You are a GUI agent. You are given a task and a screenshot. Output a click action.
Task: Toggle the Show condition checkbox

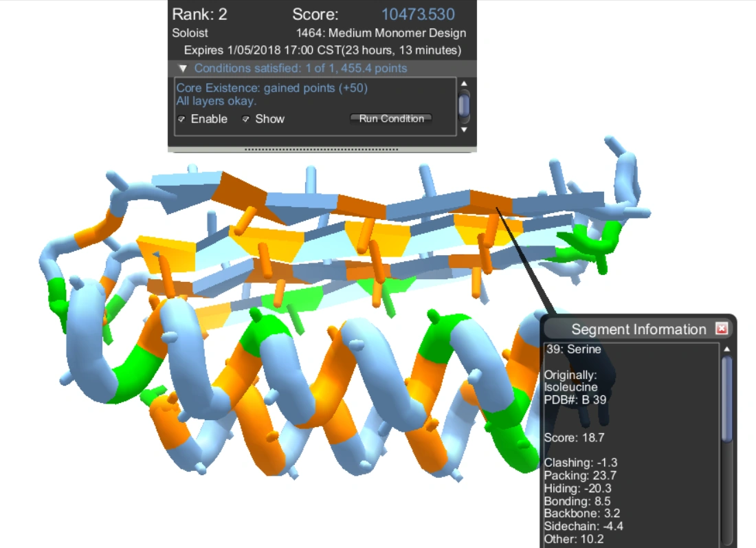tap(246, 119)
